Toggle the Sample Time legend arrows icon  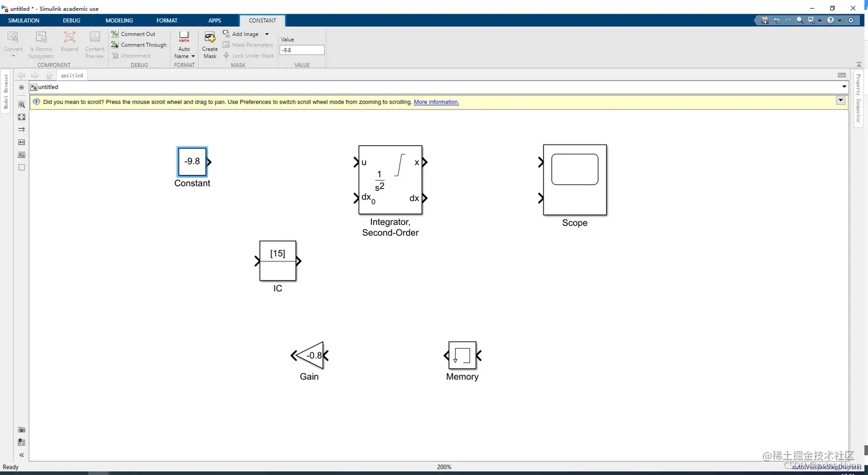(x=21, y=130)
